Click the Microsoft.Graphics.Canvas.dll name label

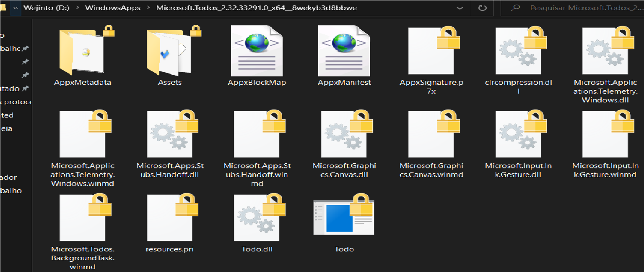344,170
